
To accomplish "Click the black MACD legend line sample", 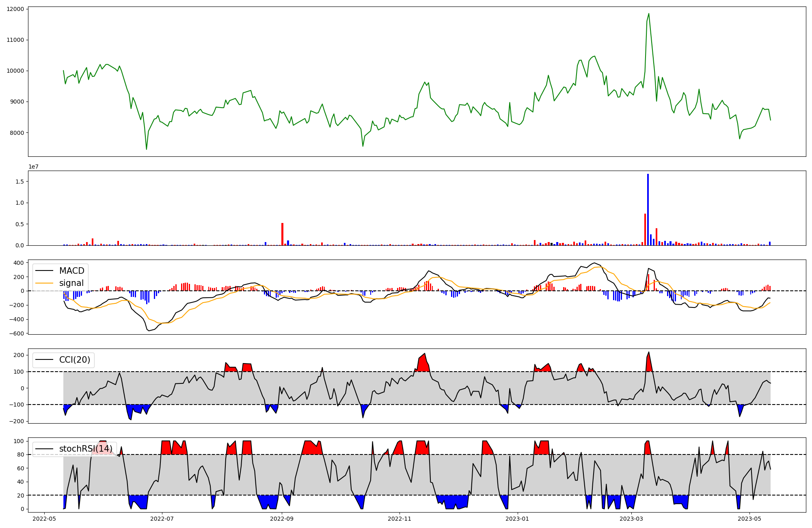I will (45, 271).
